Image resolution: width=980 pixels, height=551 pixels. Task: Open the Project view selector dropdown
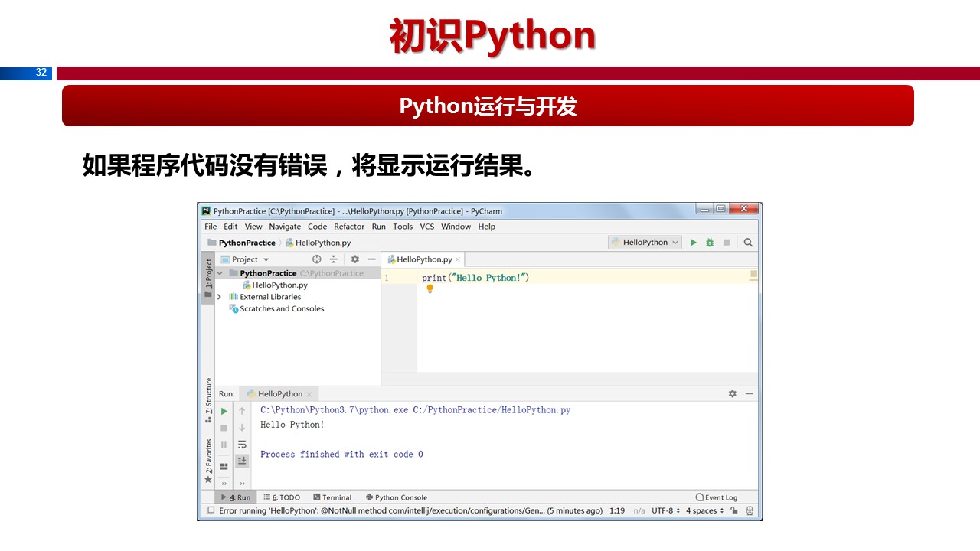pos(245,259)
